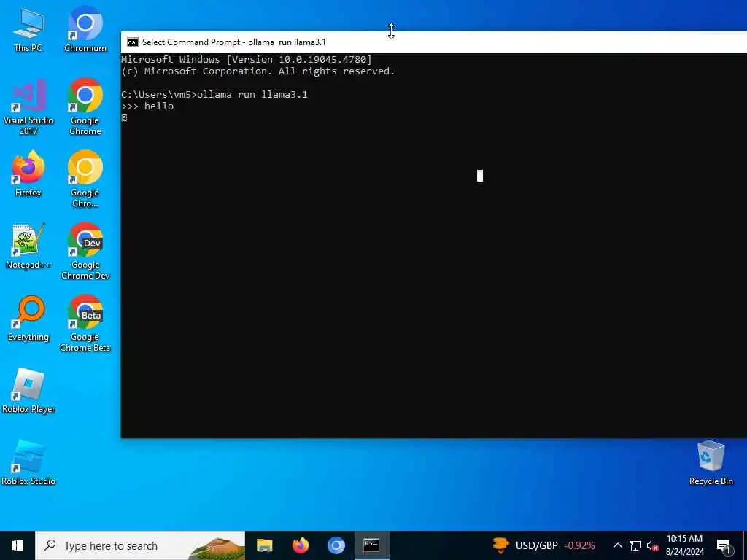This screenshot has height=560, width=747.
Task: Click the Command Prompt title bar icon
Action: (x=133, y=42)
